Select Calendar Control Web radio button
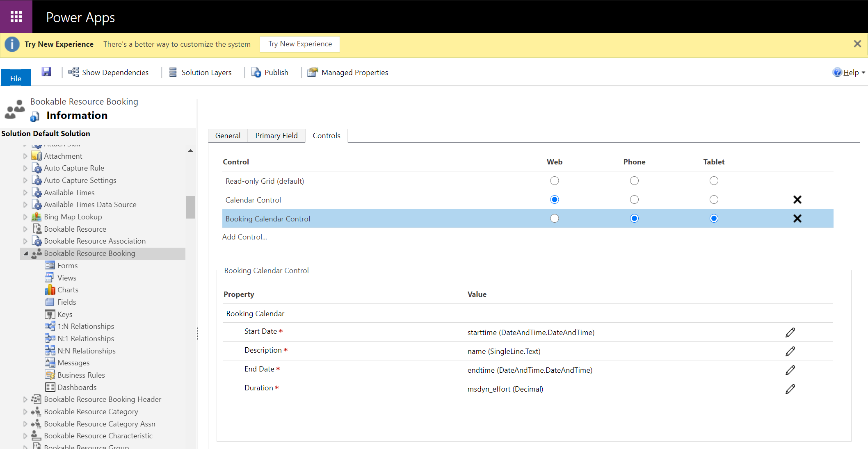 554,199
